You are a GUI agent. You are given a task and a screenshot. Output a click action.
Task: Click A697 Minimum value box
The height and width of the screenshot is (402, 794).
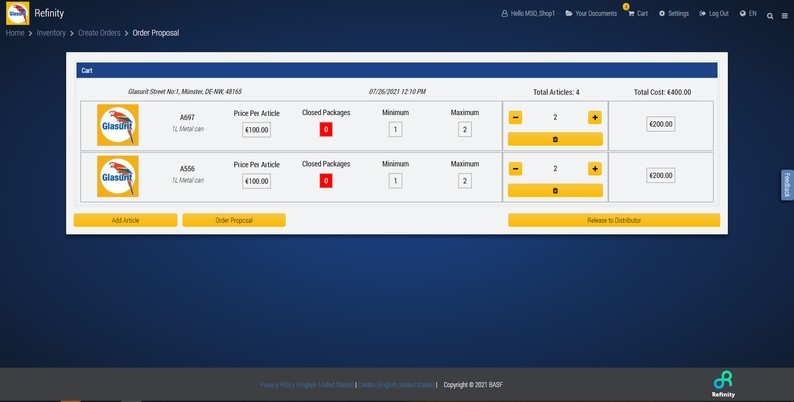(x=395, y=130)
